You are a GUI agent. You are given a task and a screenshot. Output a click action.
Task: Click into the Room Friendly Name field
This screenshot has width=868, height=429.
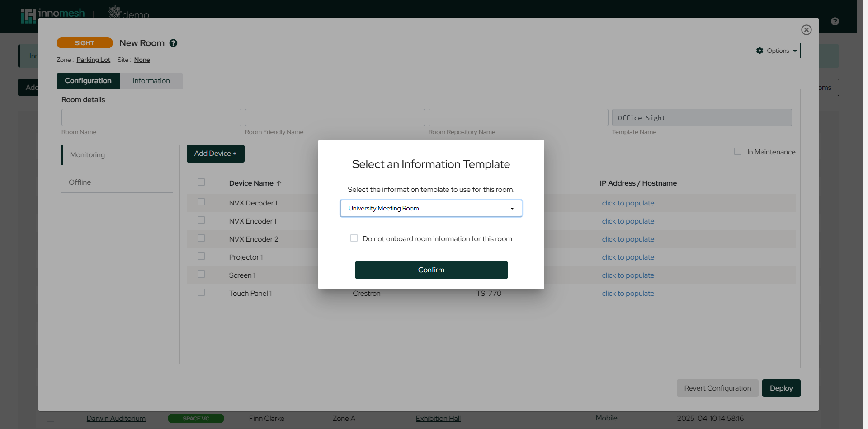(335, 117)
